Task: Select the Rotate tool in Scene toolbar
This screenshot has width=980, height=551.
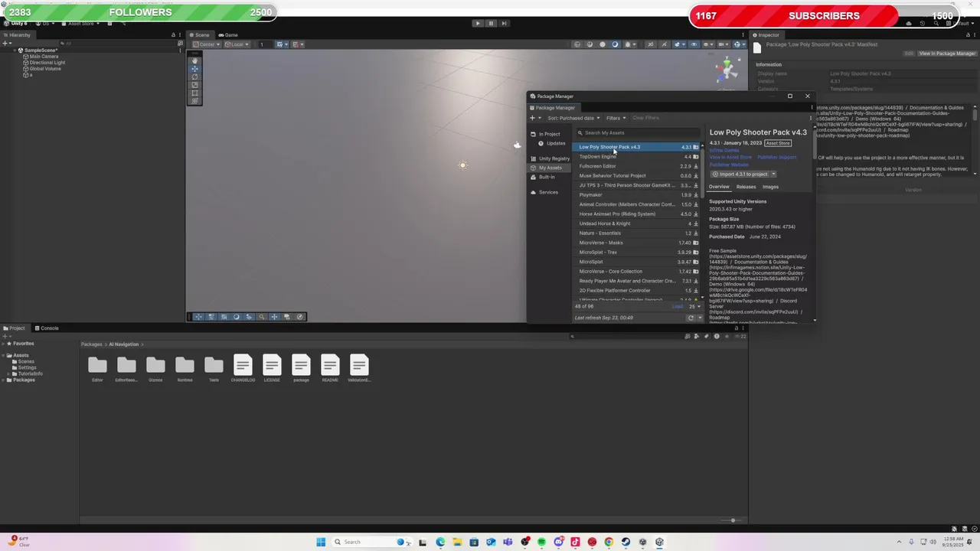Action: (194, 77)
